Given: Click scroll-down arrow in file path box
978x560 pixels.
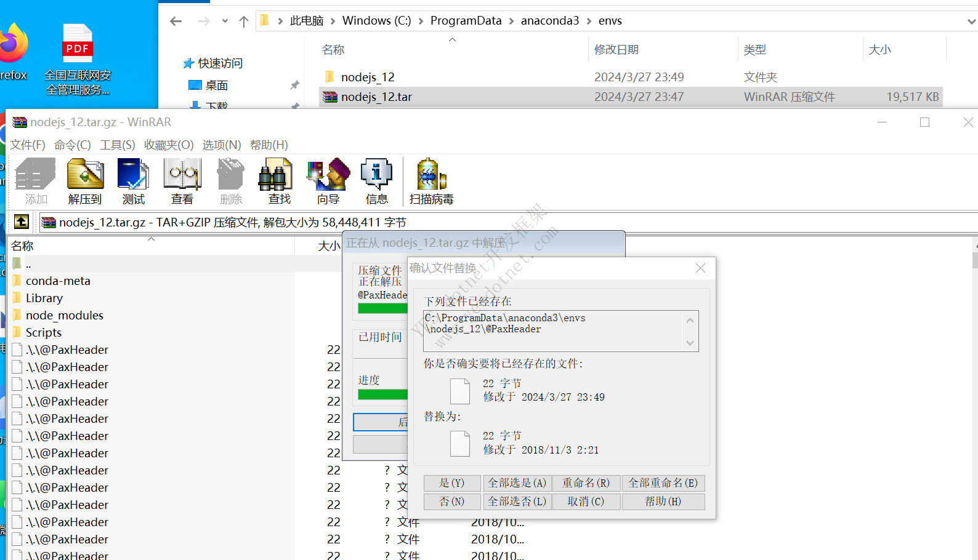Looking at the screenshot, I should (690, 343).
